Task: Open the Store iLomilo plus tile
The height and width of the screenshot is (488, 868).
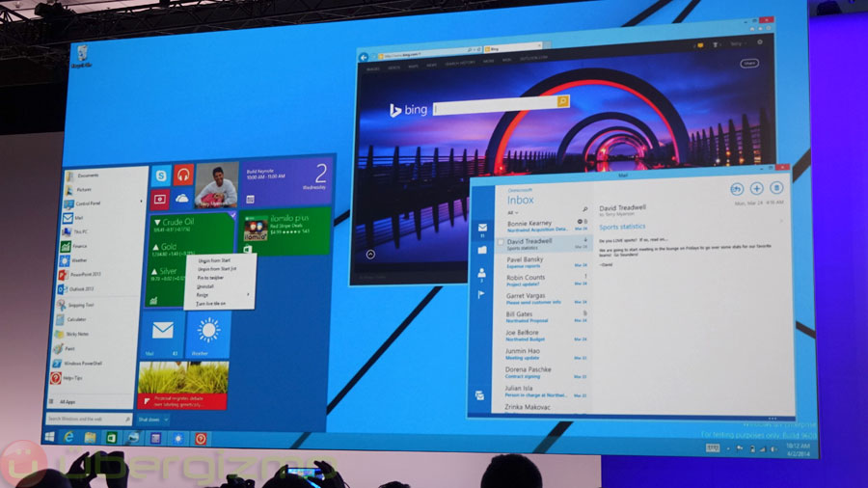Action: (285, 231)
